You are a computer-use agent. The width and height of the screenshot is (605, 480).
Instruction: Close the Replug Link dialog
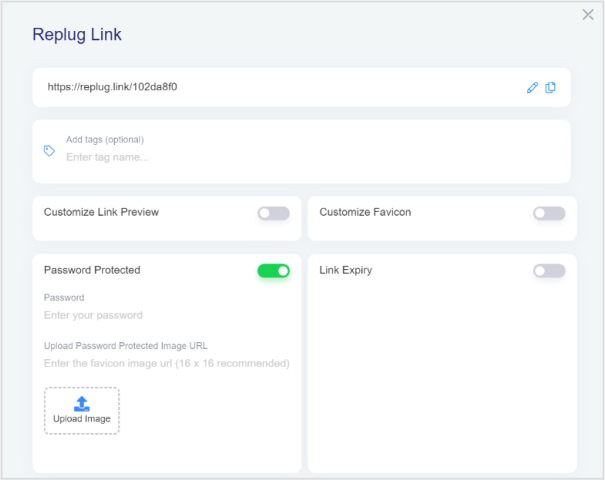(x=588, y=15)
